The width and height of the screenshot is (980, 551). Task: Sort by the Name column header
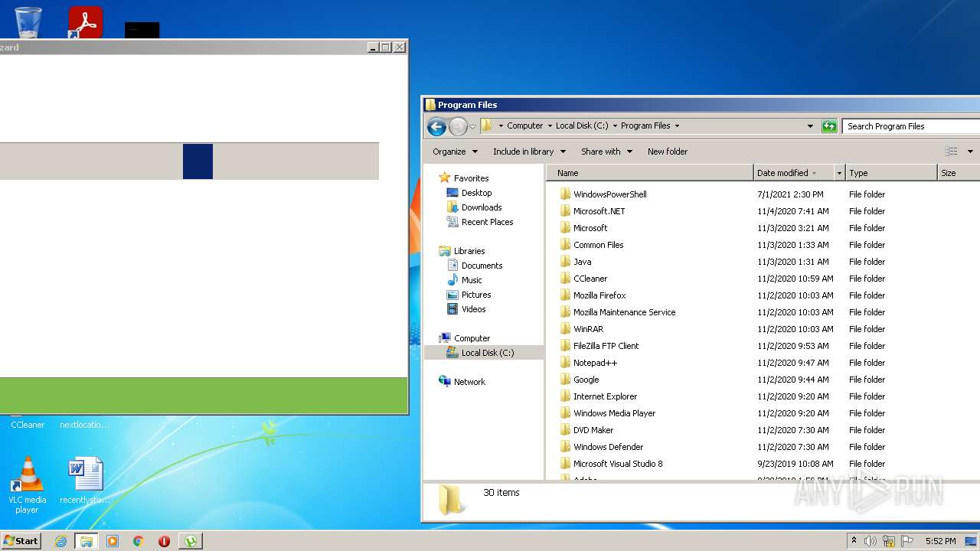click(650, 173)
